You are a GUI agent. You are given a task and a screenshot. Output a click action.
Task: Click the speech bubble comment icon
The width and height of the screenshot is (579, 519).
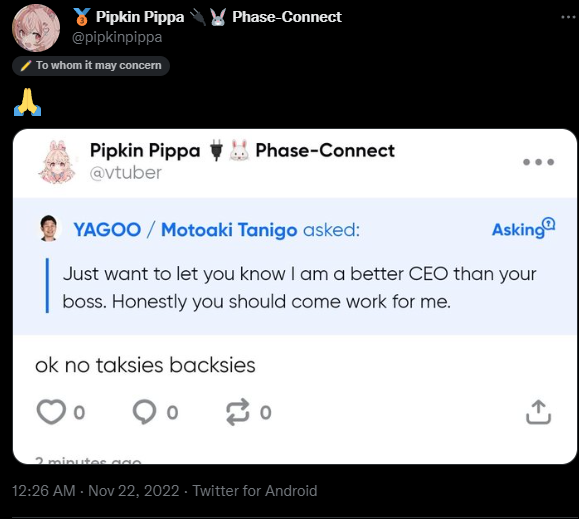(144, 412)
